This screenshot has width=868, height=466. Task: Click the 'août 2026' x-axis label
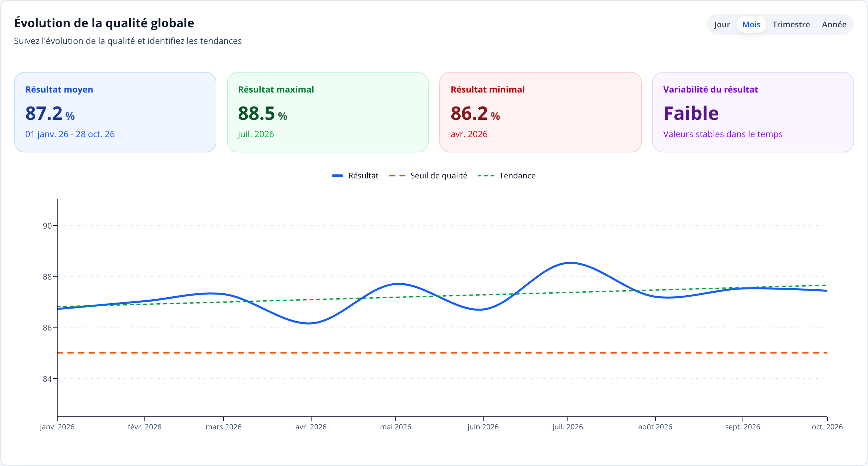655,427
